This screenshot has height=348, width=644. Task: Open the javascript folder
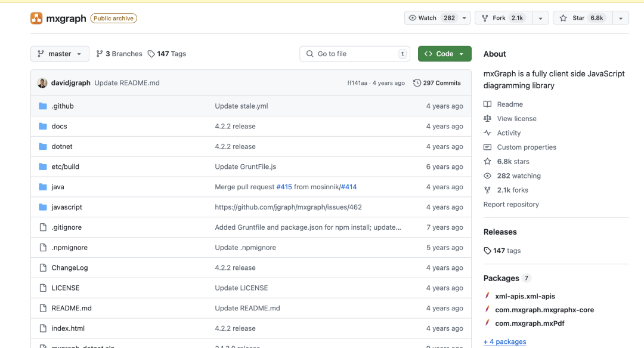[x=67, y=207]
